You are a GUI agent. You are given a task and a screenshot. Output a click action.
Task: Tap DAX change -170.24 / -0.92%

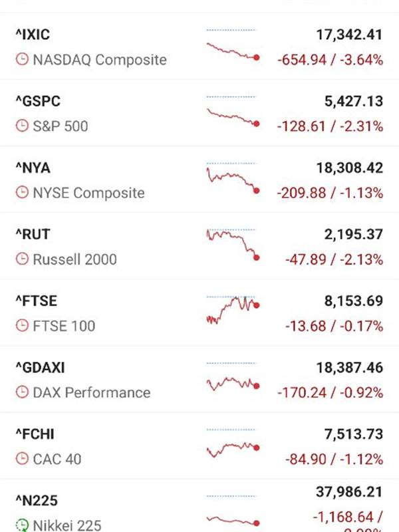330,392
